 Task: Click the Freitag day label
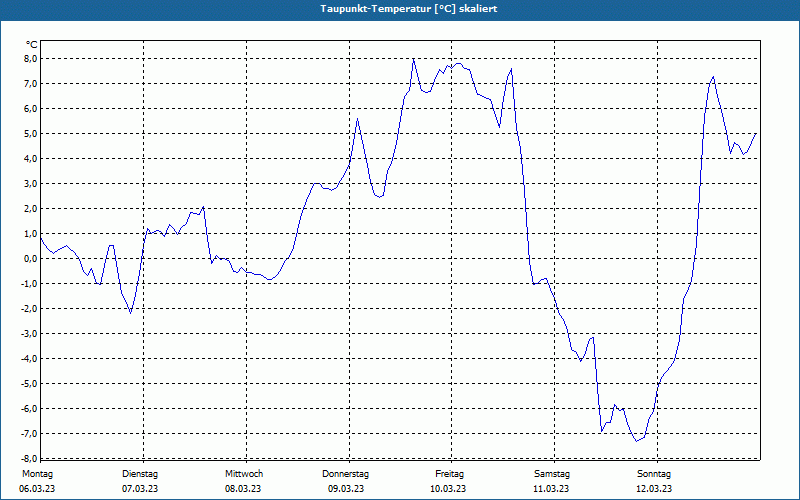pyautogui.click(x=449, y=474)
